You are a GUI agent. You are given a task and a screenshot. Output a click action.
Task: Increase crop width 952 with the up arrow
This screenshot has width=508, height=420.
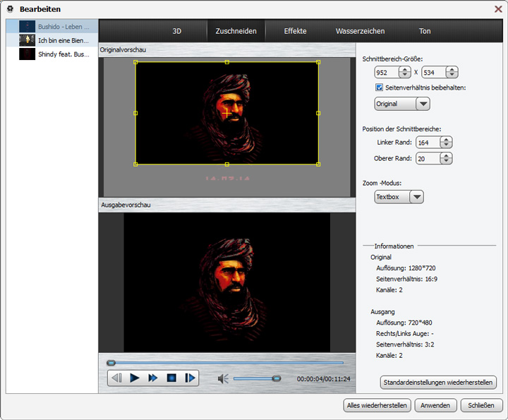point(405,69)
